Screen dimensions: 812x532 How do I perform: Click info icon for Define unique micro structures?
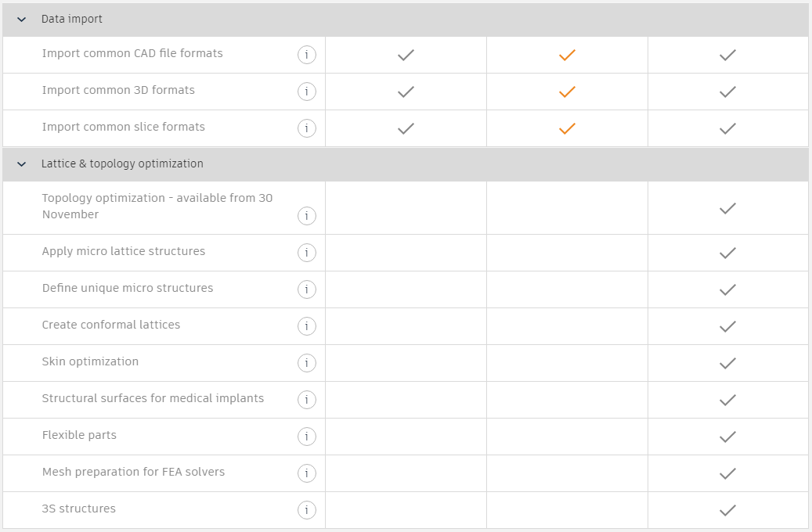tap(307, 289)
